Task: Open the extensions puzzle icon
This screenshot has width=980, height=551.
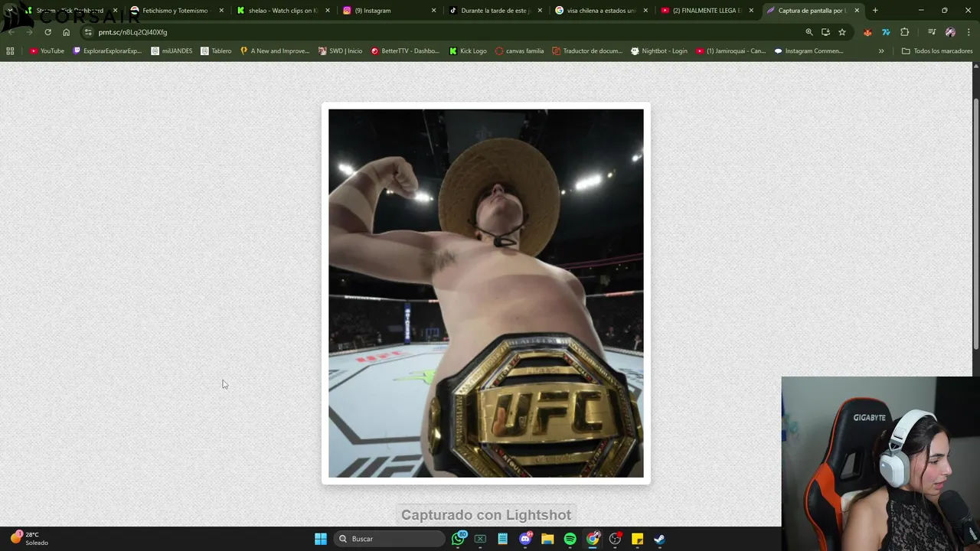Action: point(905,32)
